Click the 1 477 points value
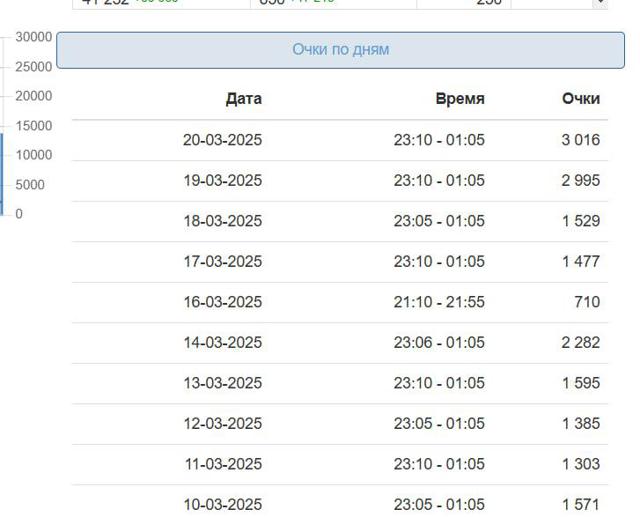The height and width of the screenshot is (517, 640). 581,261
